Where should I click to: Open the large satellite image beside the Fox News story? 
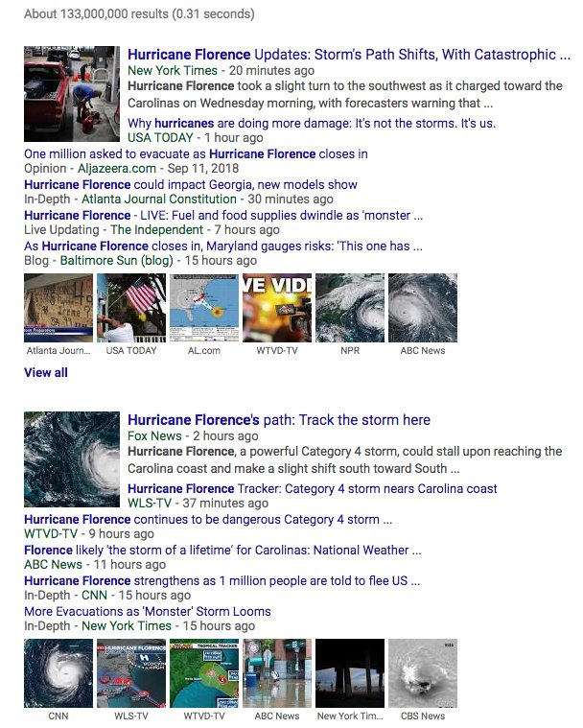[72, 459]
